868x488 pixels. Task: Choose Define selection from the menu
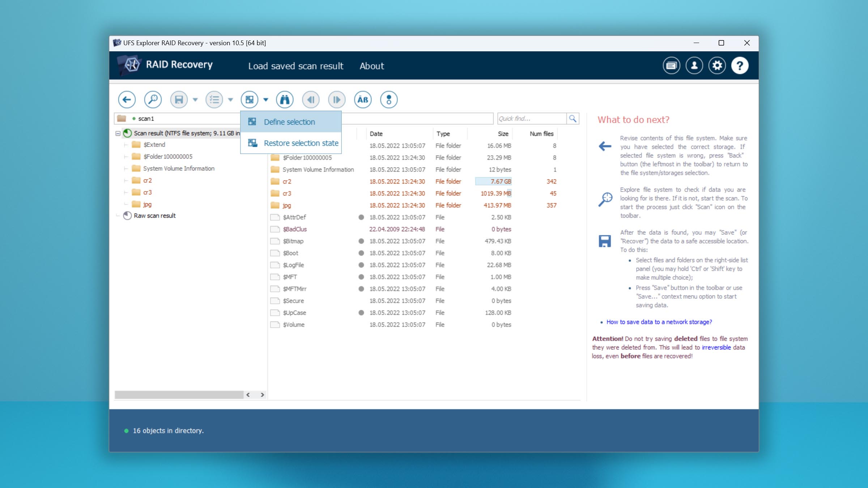click(x=291, y=122)
